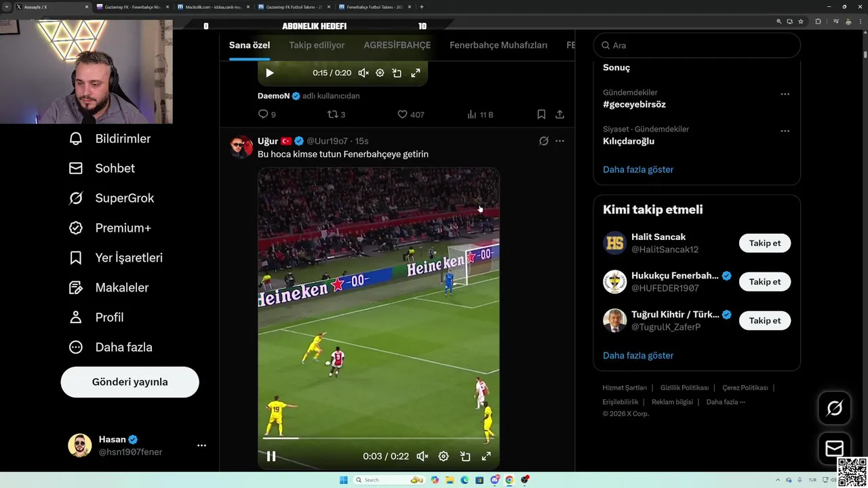Go to Profil page

[x=96, y=318]
